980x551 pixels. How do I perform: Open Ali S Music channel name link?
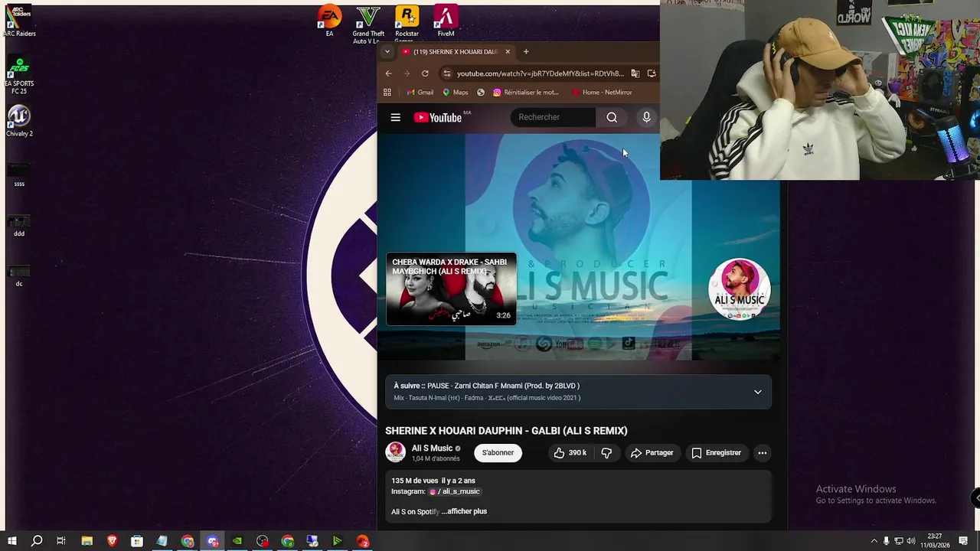click(x=432, y=448)
